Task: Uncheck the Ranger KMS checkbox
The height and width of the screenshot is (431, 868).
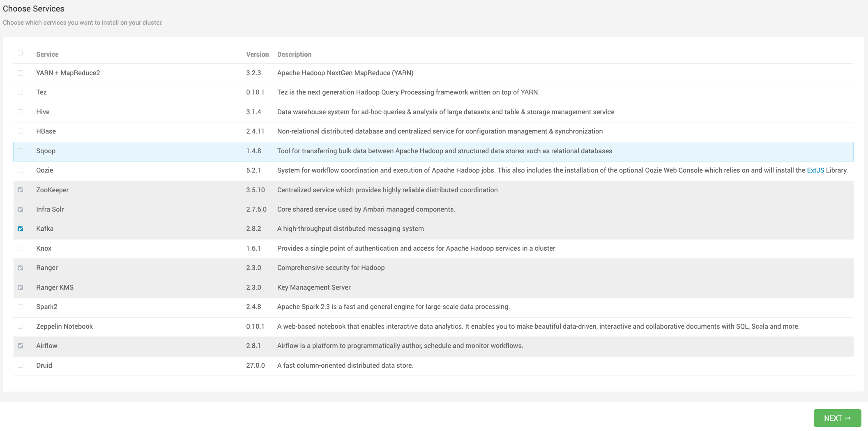Action: pyautogui.click(x=20, y=288)
